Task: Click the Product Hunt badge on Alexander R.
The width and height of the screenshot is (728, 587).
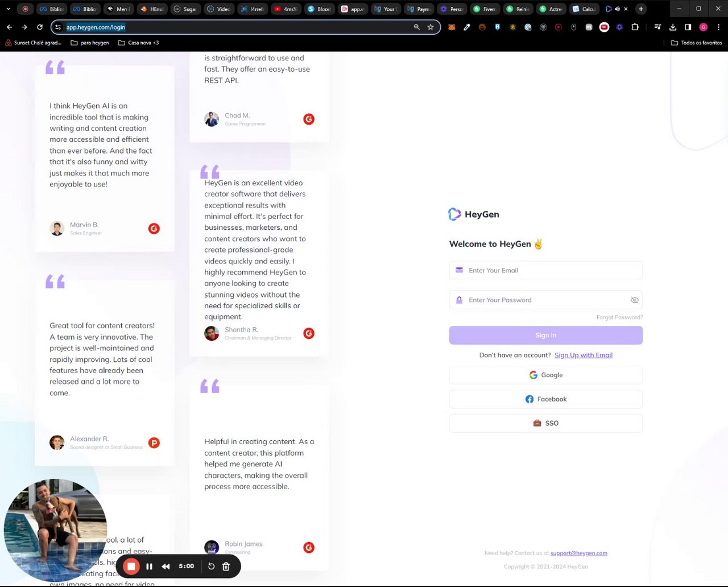Action: tap(154, 443)
